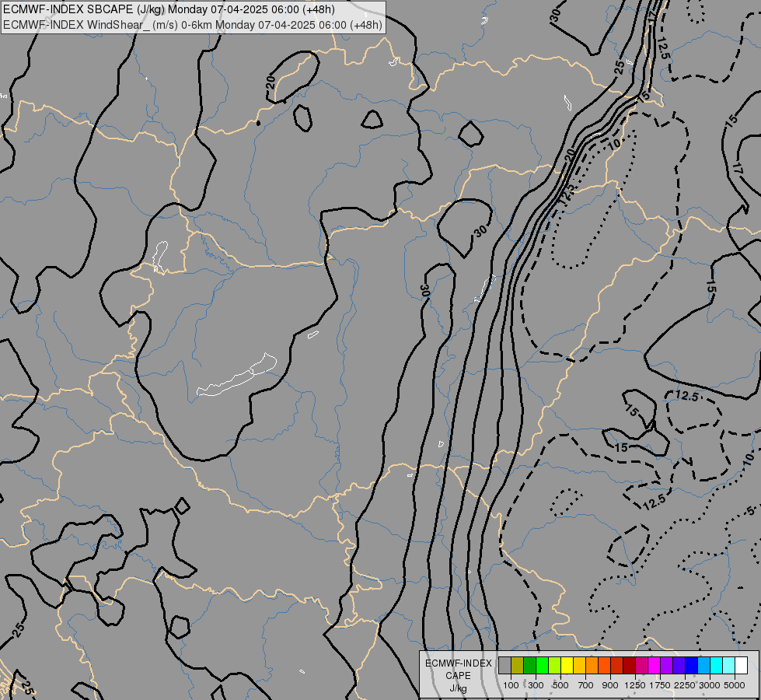Select the bright green CAPE legend swatch
This screenshot has width=761, height=700.
pos(542,666)
